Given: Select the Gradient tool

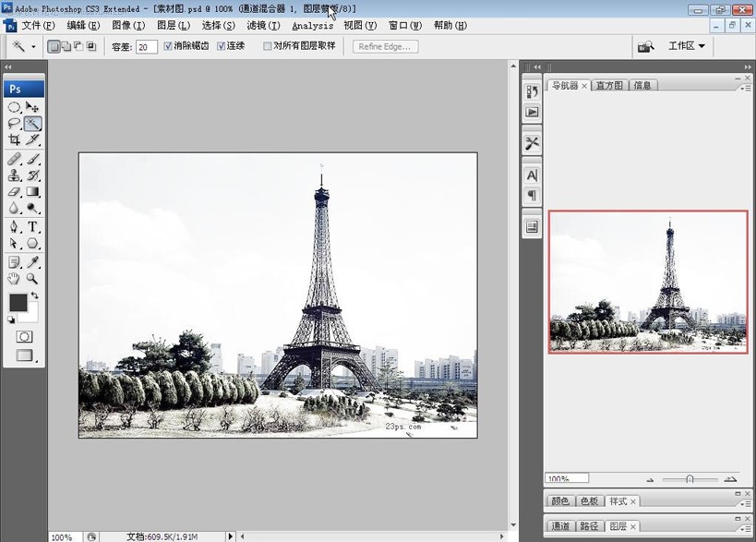Looking at the screenshot, I should click(32, 191).
